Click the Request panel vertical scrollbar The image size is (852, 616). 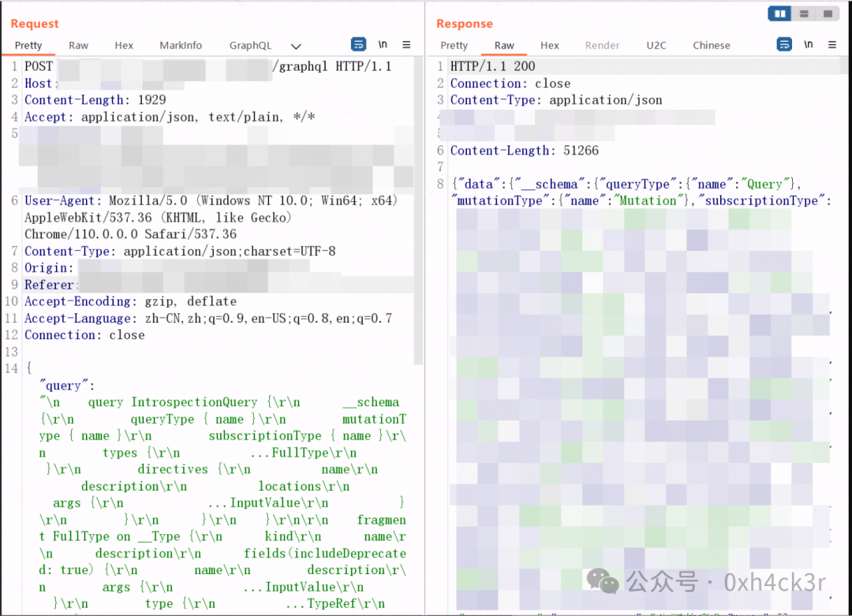[418, 211]
